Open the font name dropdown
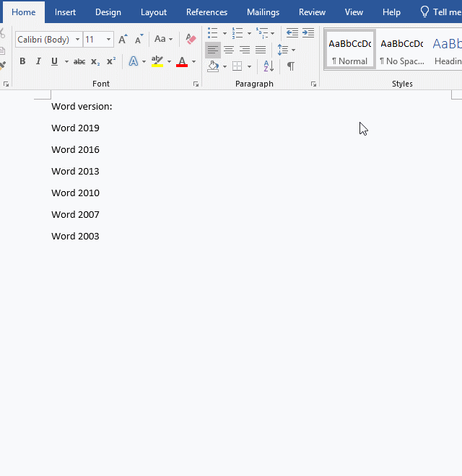Viewport: 462px width, 476px height. (x=77, y=40)
